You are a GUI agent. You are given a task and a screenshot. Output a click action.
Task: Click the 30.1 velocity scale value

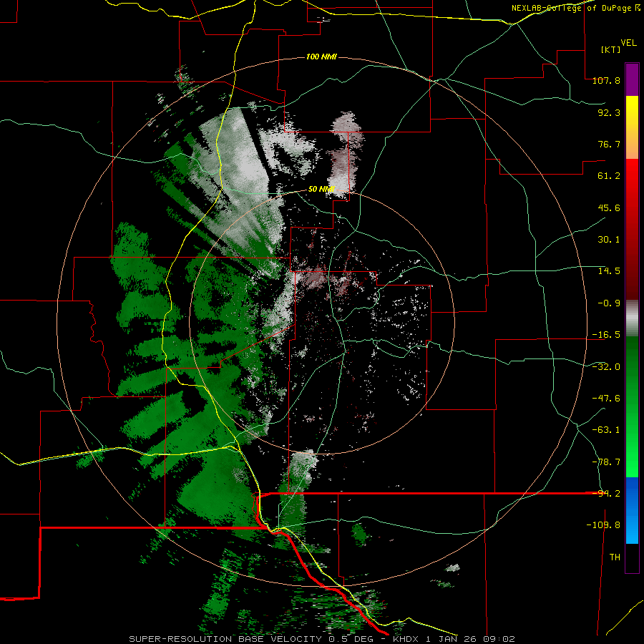609,240
